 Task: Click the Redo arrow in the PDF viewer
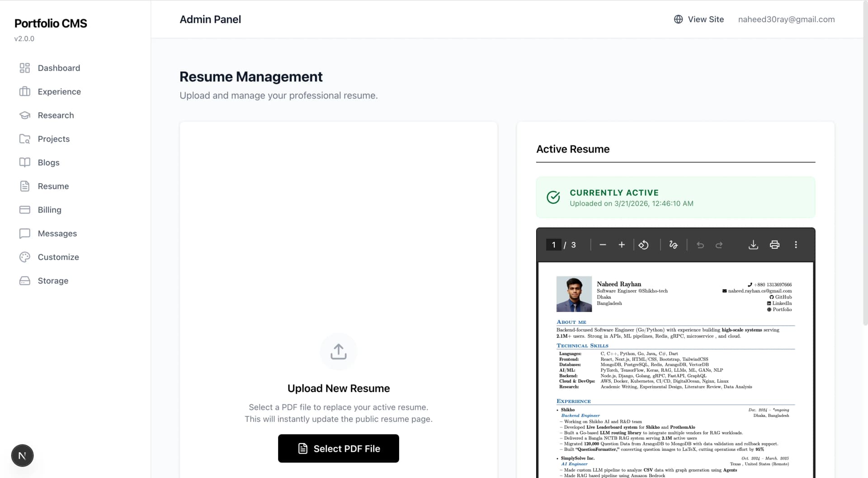tap(719, 245)
